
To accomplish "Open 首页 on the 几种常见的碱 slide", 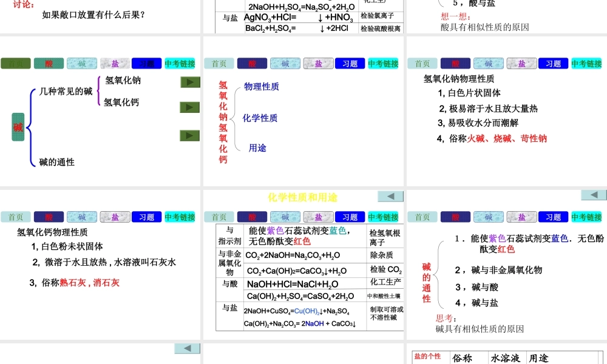I will [x=16, y=64].
